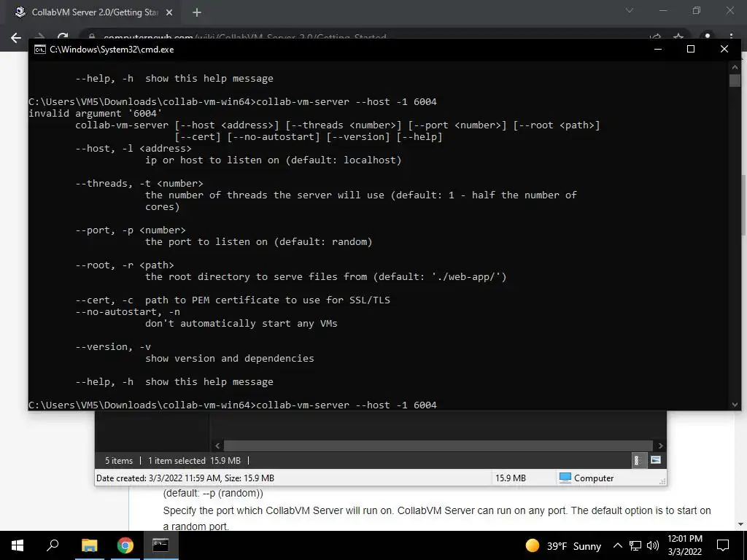Click the webpage scrollbar down arrow
Image resolution: width=747 pixels, height=560 pixels.
tap(740, 524)
